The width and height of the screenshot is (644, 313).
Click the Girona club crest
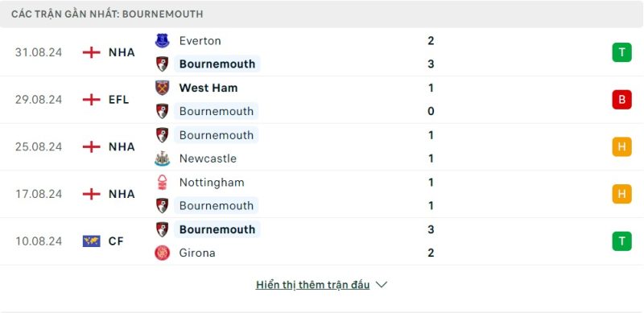163,253
